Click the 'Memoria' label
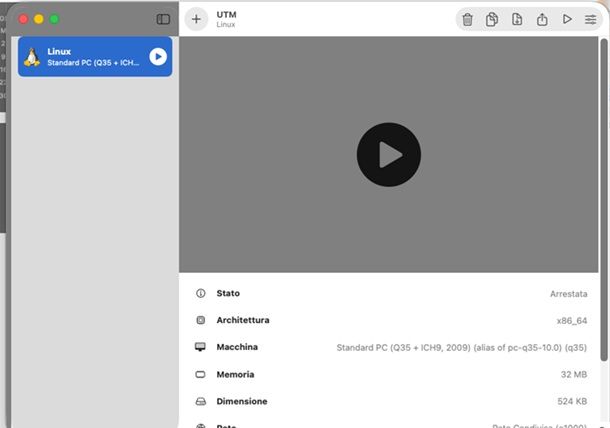The width and height of the screenshot is (610, 428). point(235,374)
